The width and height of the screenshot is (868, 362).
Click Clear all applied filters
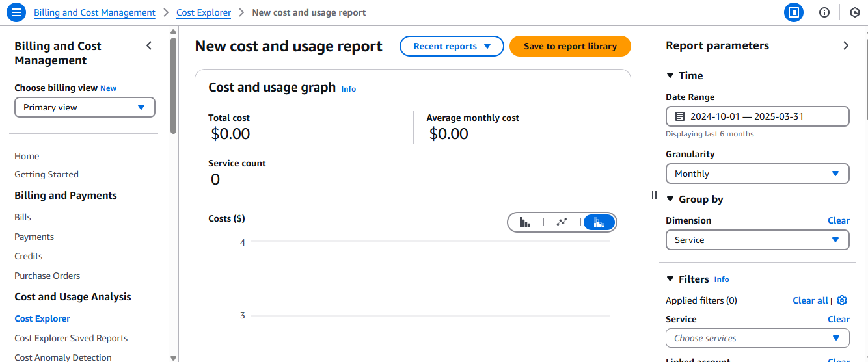pyautogui.click(x=810, y=300)
